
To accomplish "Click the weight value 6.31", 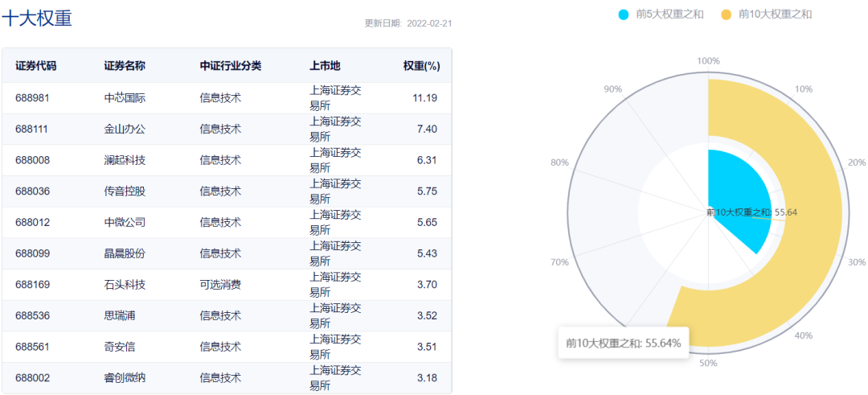I will tap(428, 160).
